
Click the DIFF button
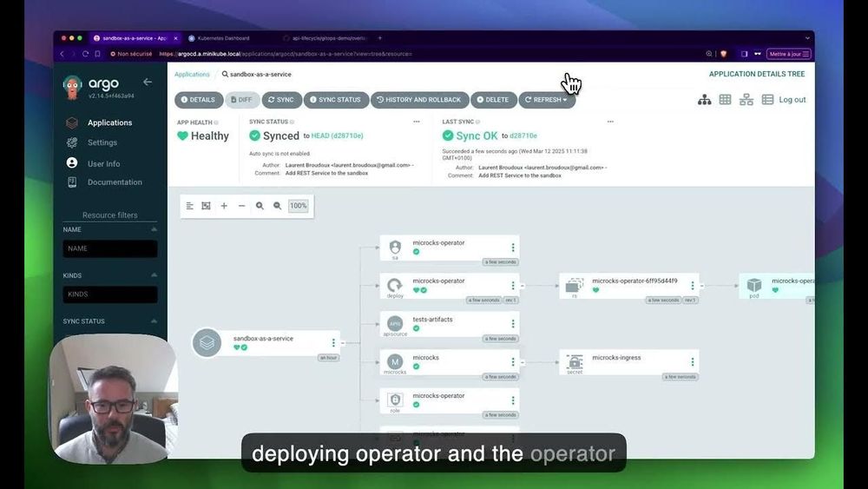[x=242, y=100]
